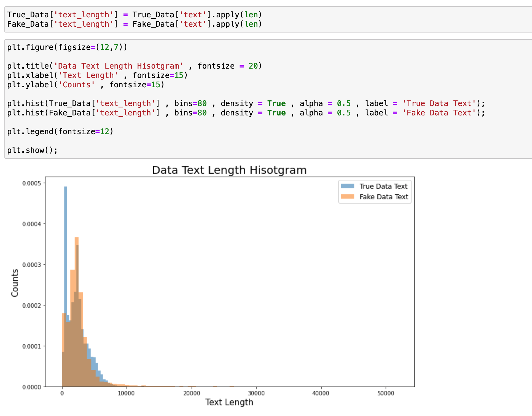
Task: Click the plt.legend(fontsize=12) code line
Action: (x=60, y=132)
